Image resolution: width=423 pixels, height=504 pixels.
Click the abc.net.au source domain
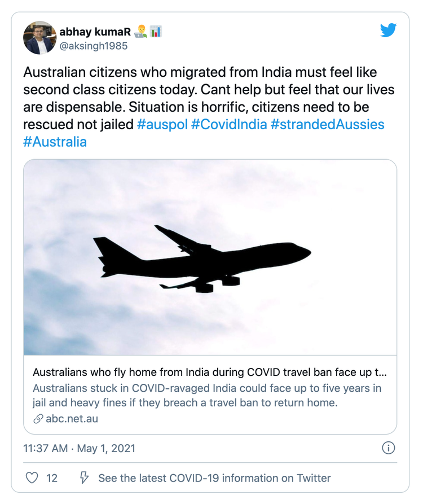71,419
